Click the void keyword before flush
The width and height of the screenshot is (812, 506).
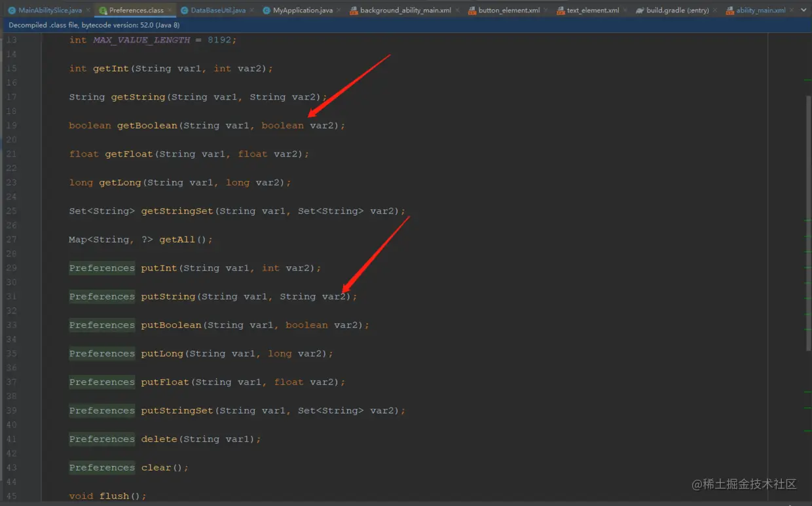81,496
